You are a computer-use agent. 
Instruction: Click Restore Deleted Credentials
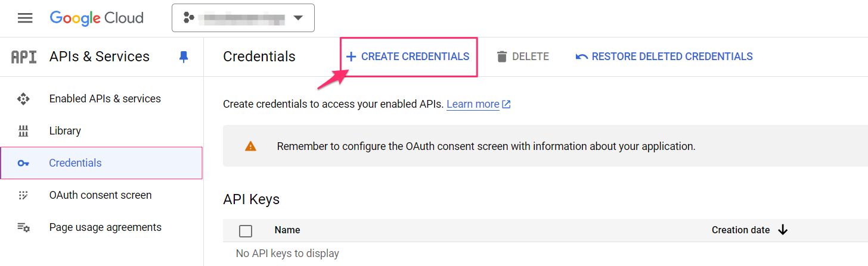[664, 57]
